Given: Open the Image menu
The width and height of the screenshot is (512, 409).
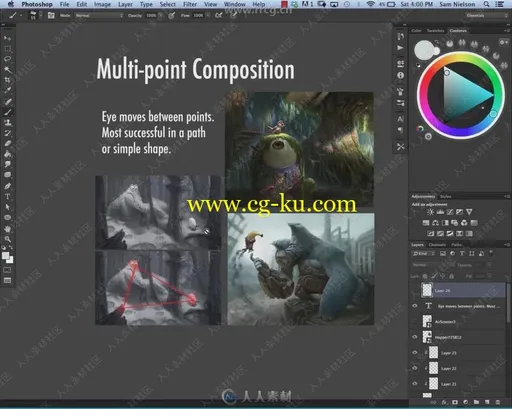Looking at the screenshot, I should 102,4.
